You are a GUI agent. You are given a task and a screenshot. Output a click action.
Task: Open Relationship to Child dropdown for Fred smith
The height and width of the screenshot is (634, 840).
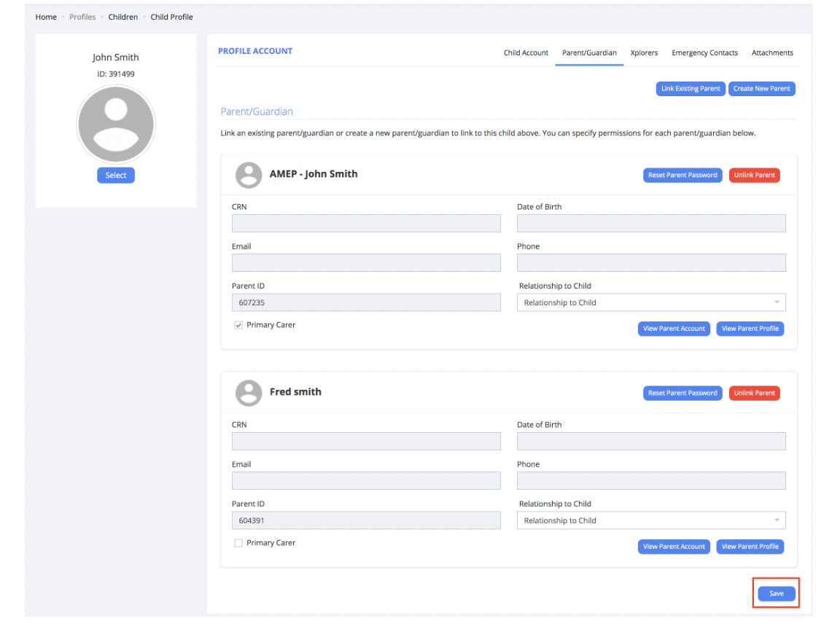(650, 520)
